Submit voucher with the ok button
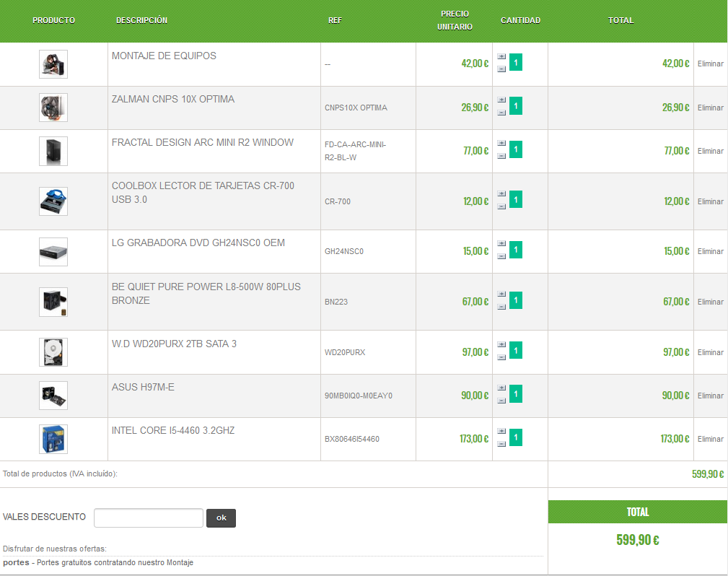This screenshot has height=576, width=728. tap(221, 518)
